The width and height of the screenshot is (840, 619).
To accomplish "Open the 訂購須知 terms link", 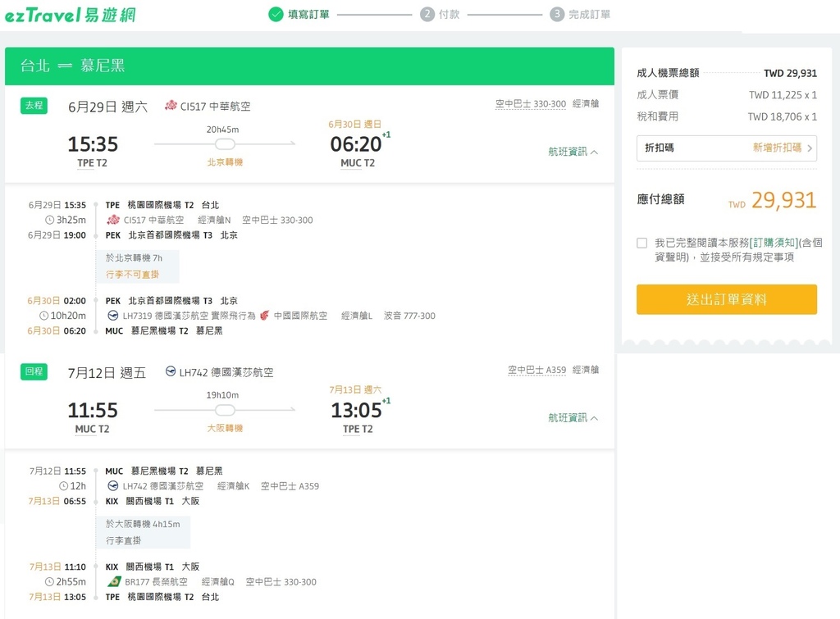I will pos(774,243).
